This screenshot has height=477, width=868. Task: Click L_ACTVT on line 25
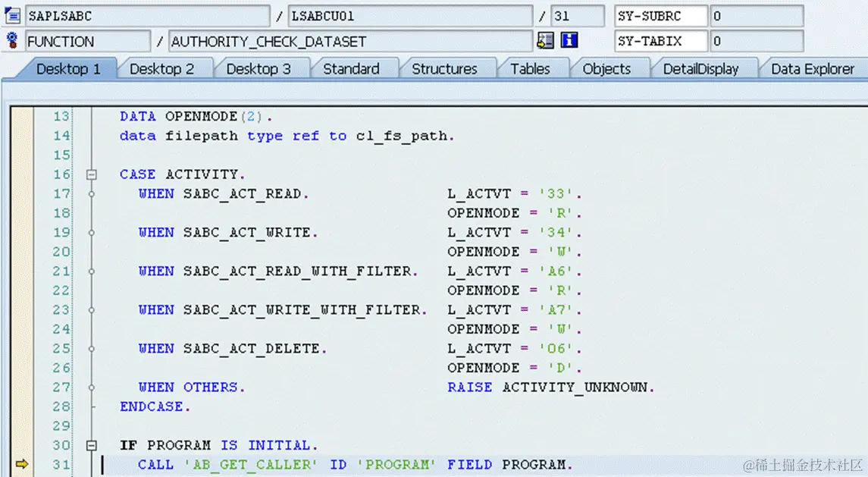[x=479, y=349]
